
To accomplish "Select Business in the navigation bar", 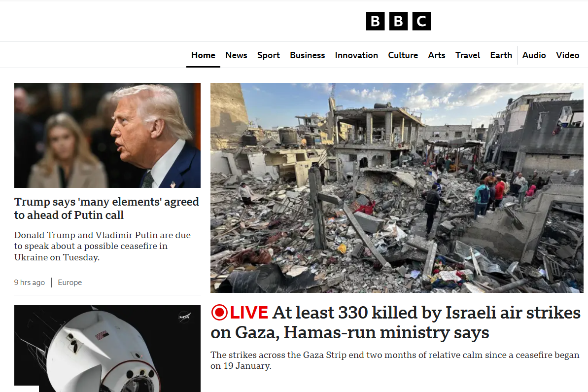I will (307, 55).
